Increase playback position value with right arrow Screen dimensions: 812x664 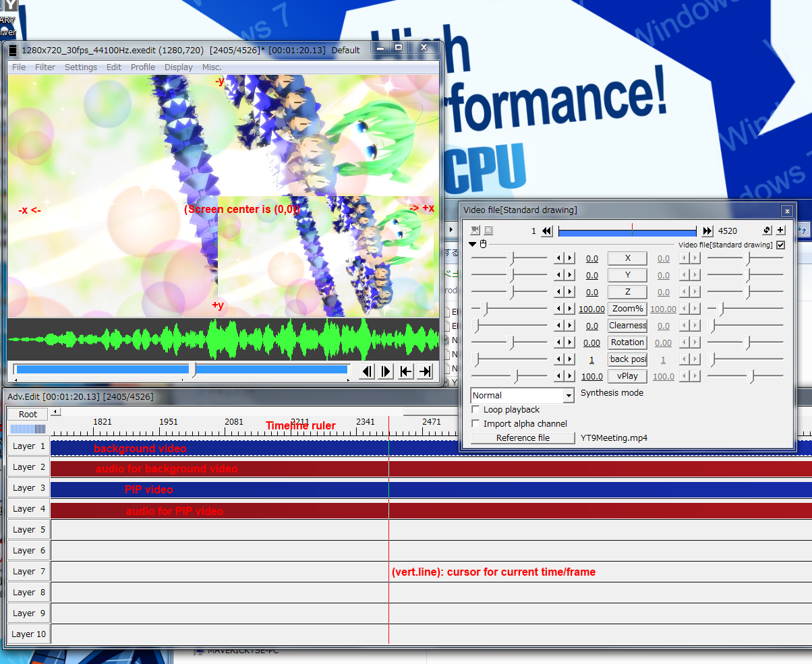pos(569,359)
